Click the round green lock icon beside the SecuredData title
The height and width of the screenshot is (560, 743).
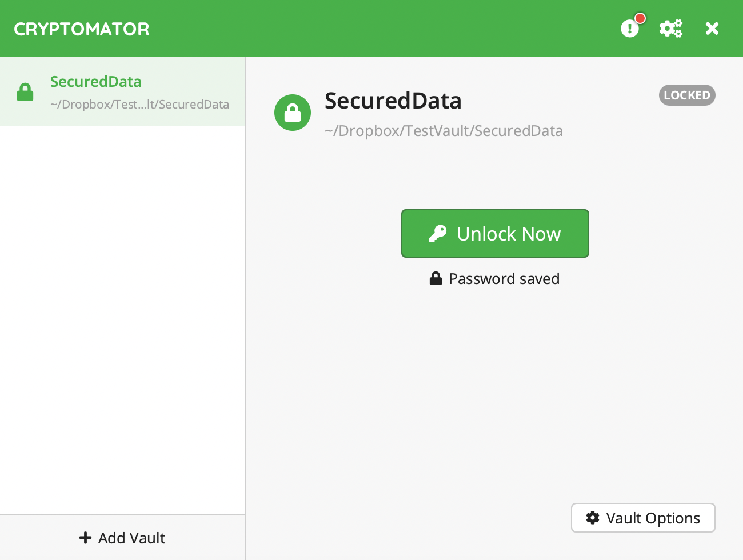pos(293,113)
